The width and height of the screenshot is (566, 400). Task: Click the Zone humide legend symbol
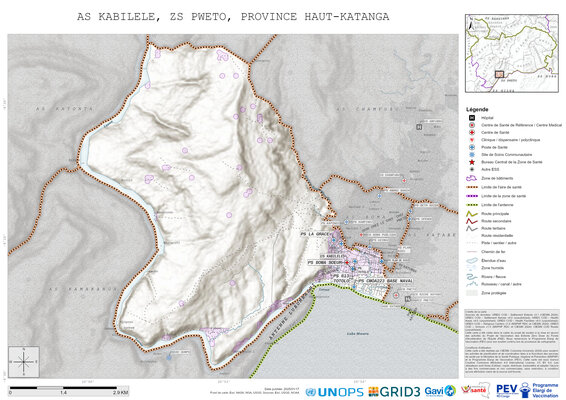[472, 268]
